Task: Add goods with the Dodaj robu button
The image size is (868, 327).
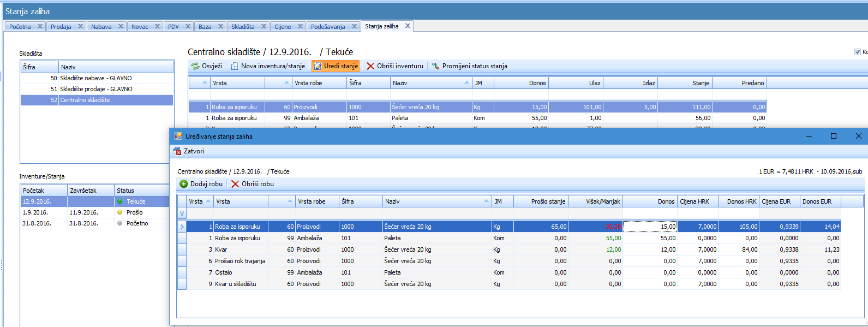Action: (x=201, y=184)
